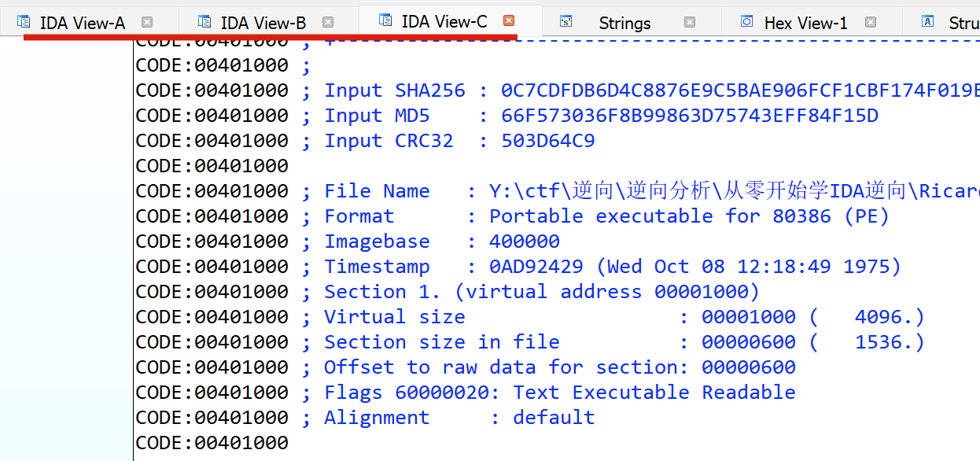Click the Input CRC32 value 503D64C9
The width and height of the screenshot is (980, 461).
tap(548, 141)
